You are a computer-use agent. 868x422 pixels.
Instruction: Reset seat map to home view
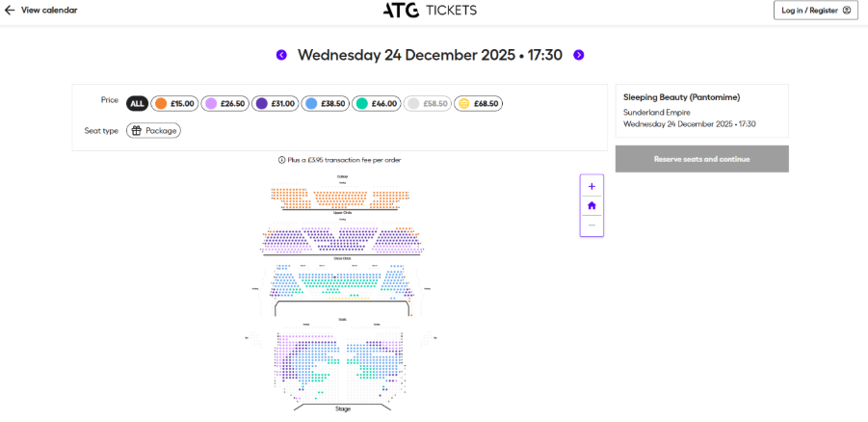tap(592, 205)
